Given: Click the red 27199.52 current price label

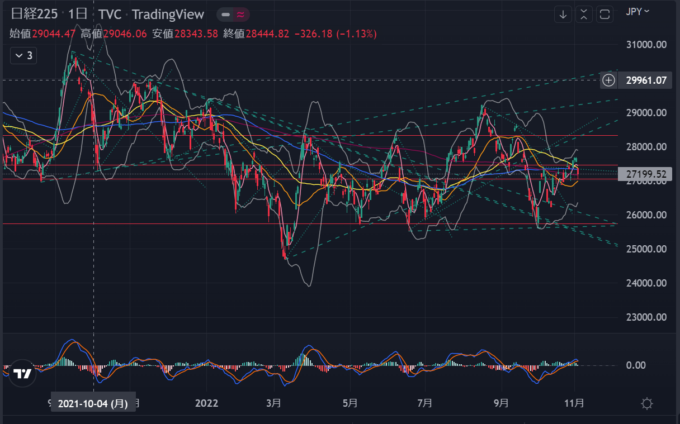Looking at the screenshot, I should point(646,172).
